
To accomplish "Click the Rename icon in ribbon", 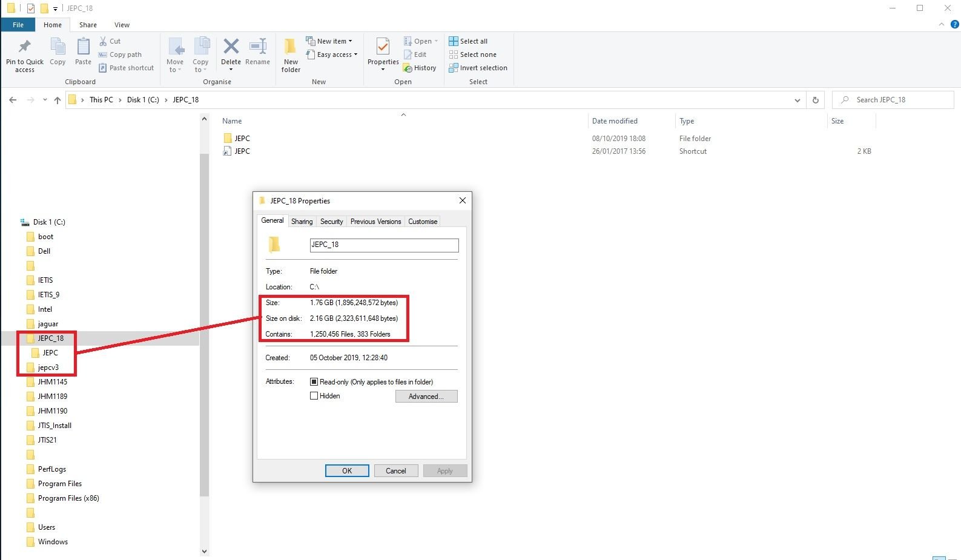I will [258, 47].
